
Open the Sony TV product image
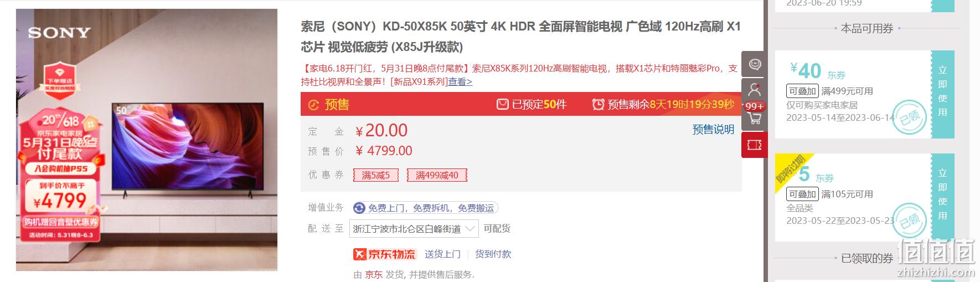[x=147, y=140]
